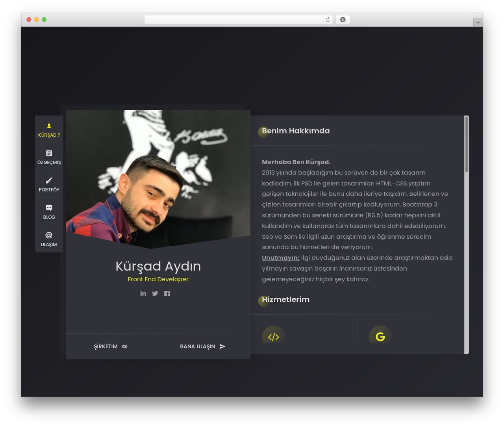This screenshot has width=504, height=427.
Task: Maximize the window with green button
Action: click(x=44, y=20)
